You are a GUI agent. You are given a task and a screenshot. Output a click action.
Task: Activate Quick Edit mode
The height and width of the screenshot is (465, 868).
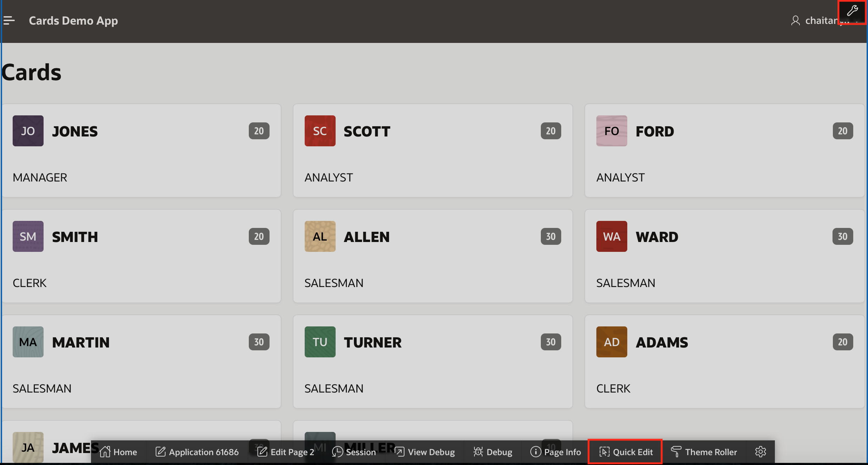coord(626,452)
